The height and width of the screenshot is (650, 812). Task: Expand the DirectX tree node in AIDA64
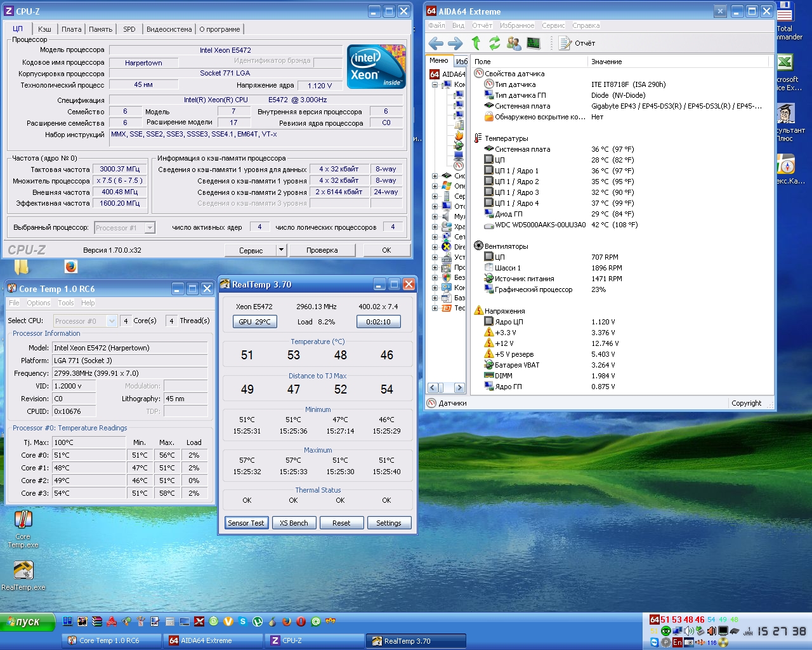tap(435, 247)
